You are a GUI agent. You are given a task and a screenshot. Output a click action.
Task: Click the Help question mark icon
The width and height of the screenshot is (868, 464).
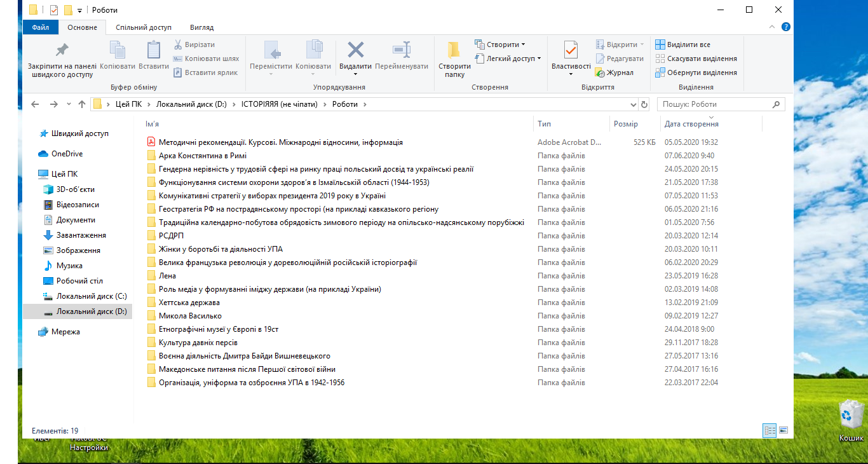pos(785,27)
